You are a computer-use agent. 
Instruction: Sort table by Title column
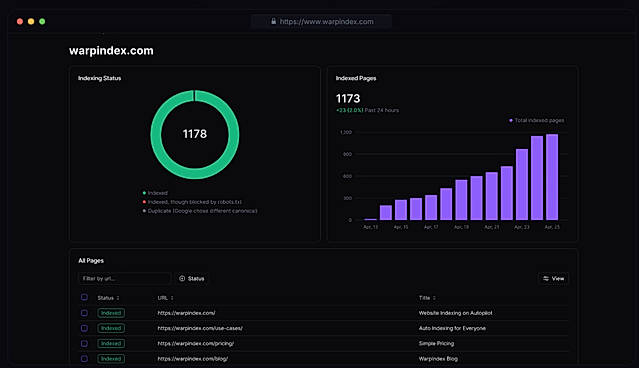pyautogui.click(x=427, y=298)
